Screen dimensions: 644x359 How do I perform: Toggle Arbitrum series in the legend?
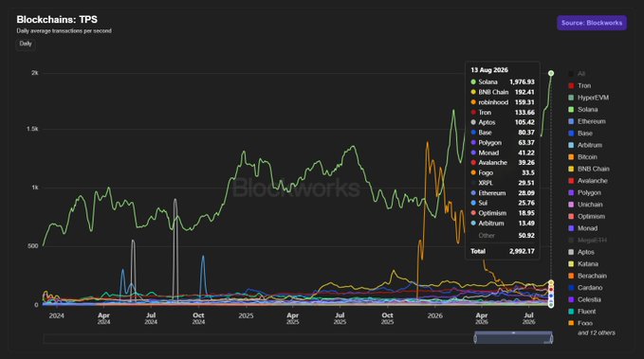coord(585,145)
